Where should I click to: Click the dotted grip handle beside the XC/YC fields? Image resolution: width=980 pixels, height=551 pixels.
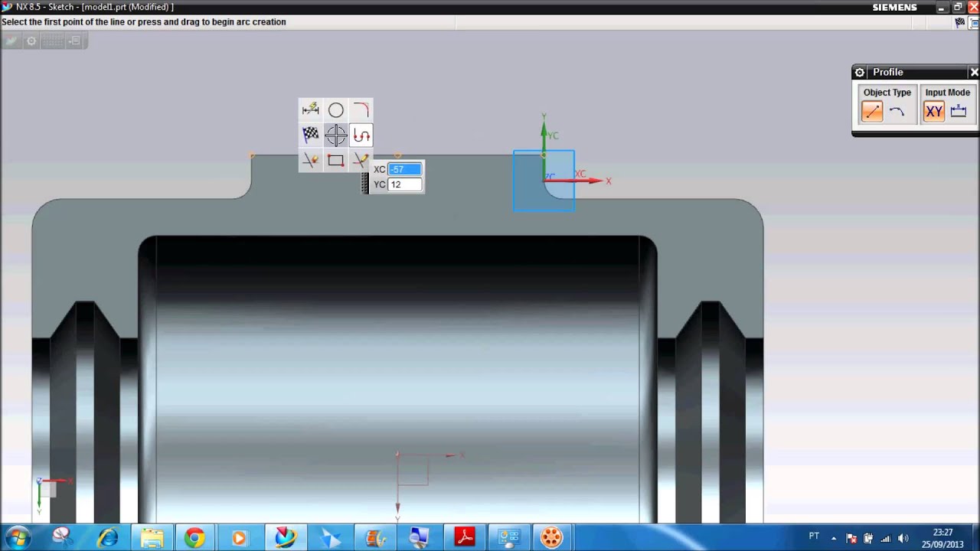click(365, 183)
